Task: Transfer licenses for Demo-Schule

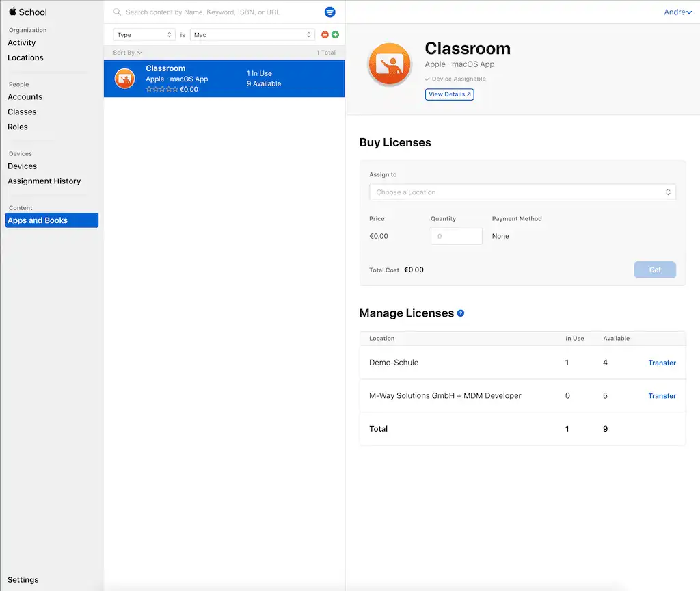Action: coord(662,363)
